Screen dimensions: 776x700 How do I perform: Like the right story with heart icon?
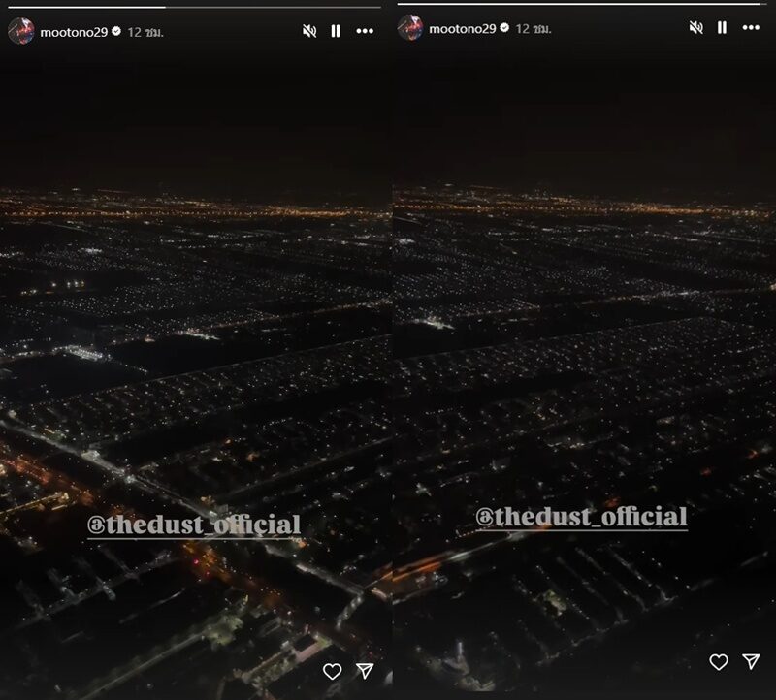click(x=719, y=662)
